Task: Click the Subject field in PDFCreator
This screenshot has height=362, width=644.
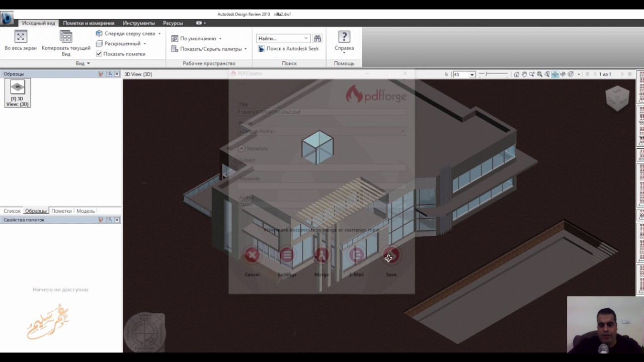Action: [322, 167]
